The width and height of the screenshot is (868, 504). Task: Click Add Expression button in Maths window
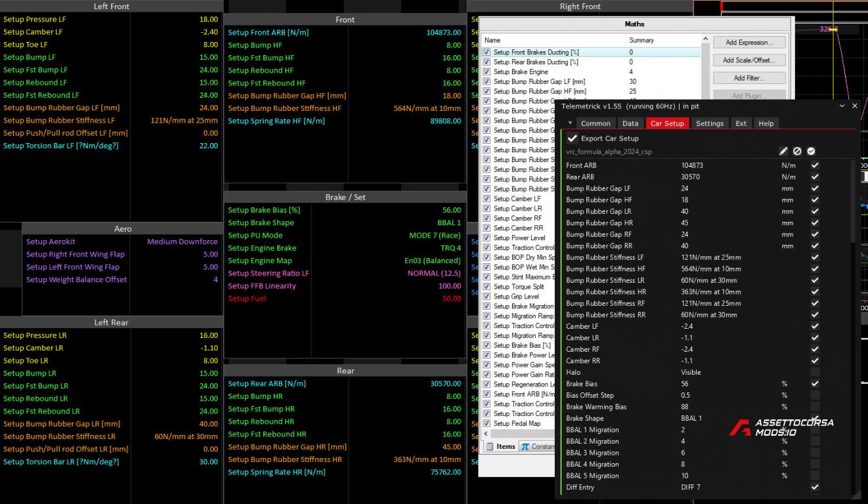tap(749, 43)
